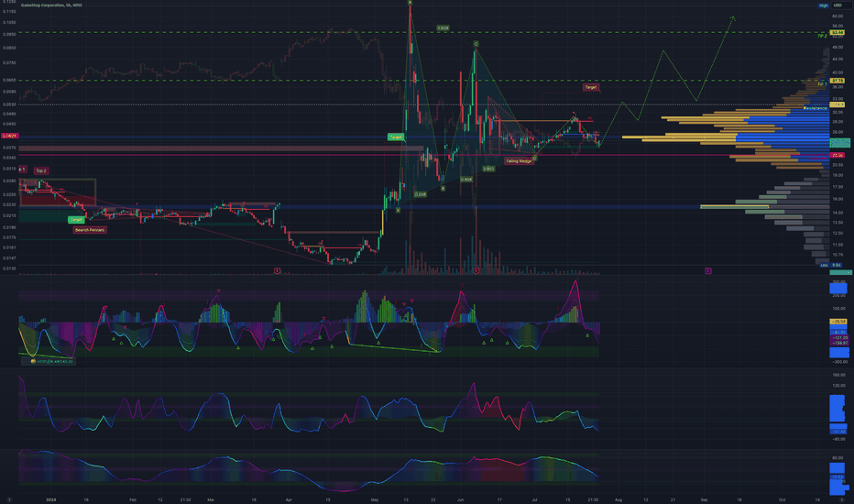
Task: Click the earnings marker near April
Action: (x=278, y=271)
